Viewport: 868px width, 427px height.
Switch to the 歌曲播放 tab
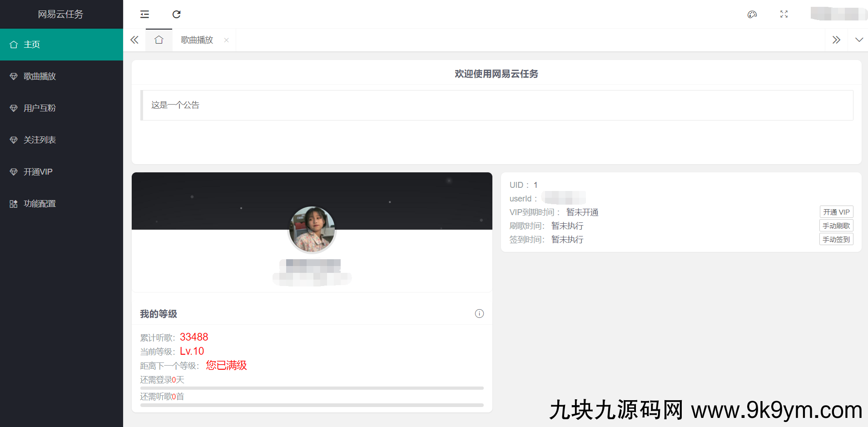tap(196, 40)
